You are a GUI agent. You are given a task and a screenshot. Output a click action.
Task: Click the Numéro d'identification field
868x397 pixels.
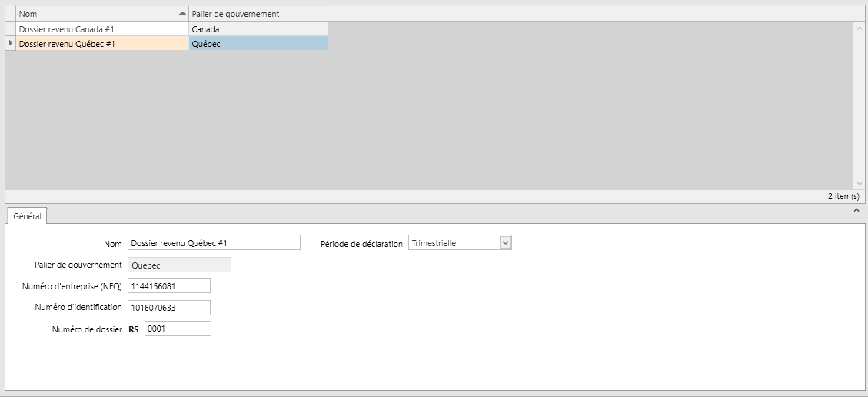169,307
